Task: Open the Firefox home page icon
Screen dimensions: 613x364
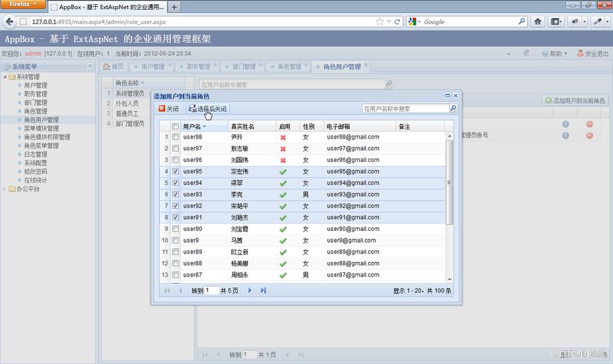Action: (x=538, y=21)
